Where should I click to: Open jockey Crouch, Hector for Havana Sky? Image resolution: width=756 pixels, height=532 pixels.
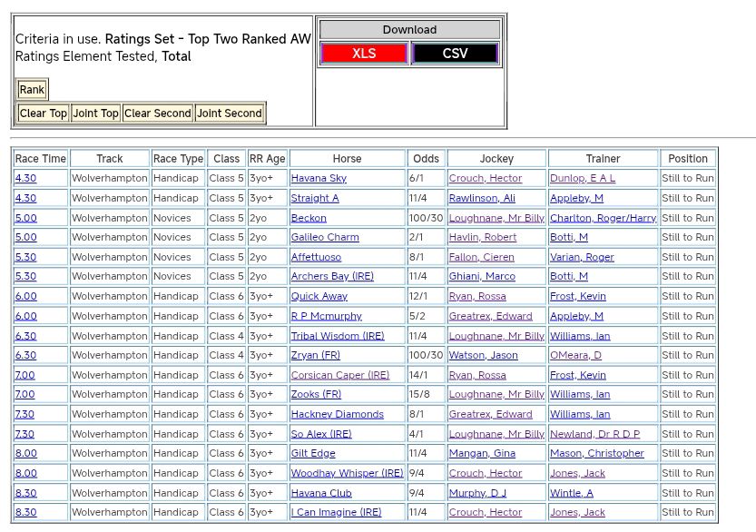[x=486, y=179]
